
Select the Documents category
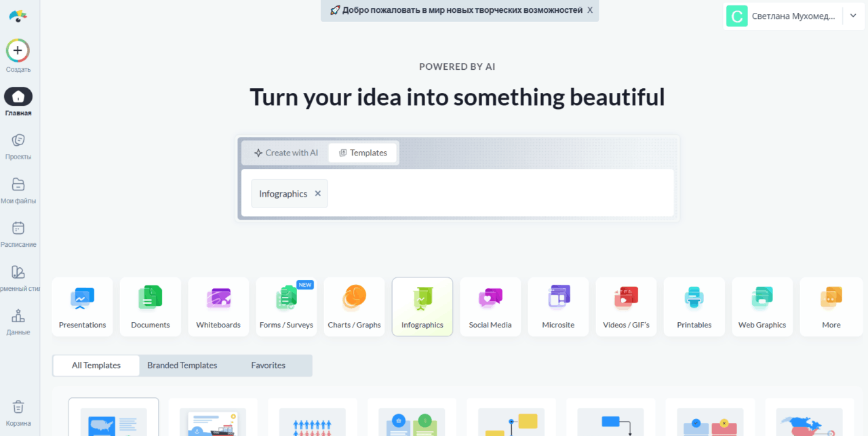coord(151,306)
